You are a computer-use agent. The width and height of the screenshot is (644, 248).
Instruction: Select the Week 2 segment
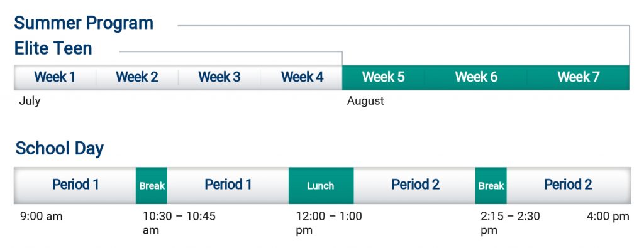[137, 77]
